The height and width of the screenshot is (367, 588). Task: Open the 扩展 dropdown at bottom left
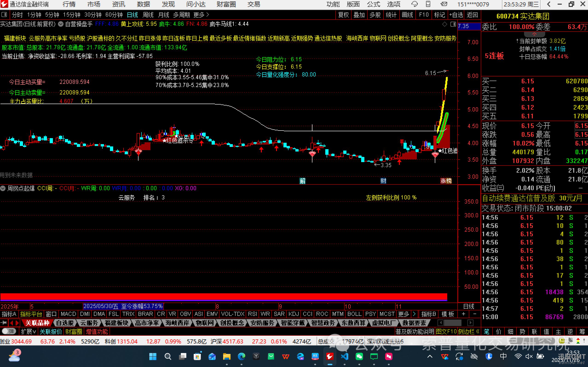(x=28, y=332)
